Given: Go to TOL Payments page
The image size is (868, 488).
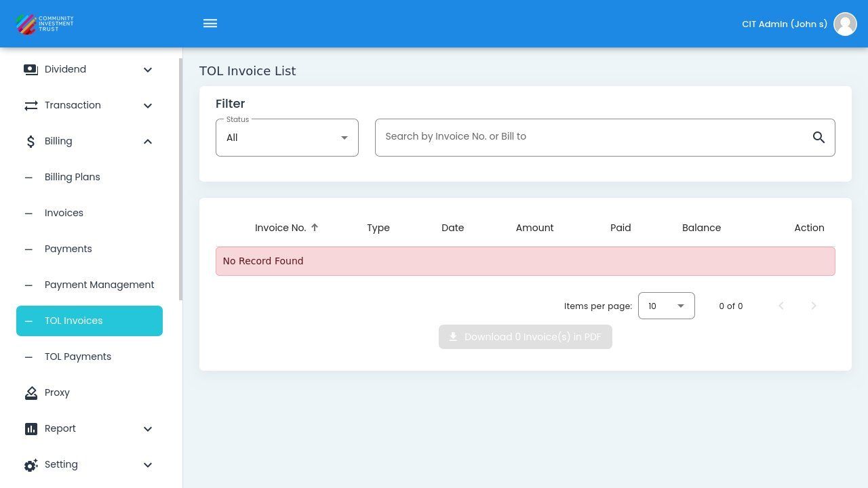Looking at the screenshot, I should click(x=77, y=357).
